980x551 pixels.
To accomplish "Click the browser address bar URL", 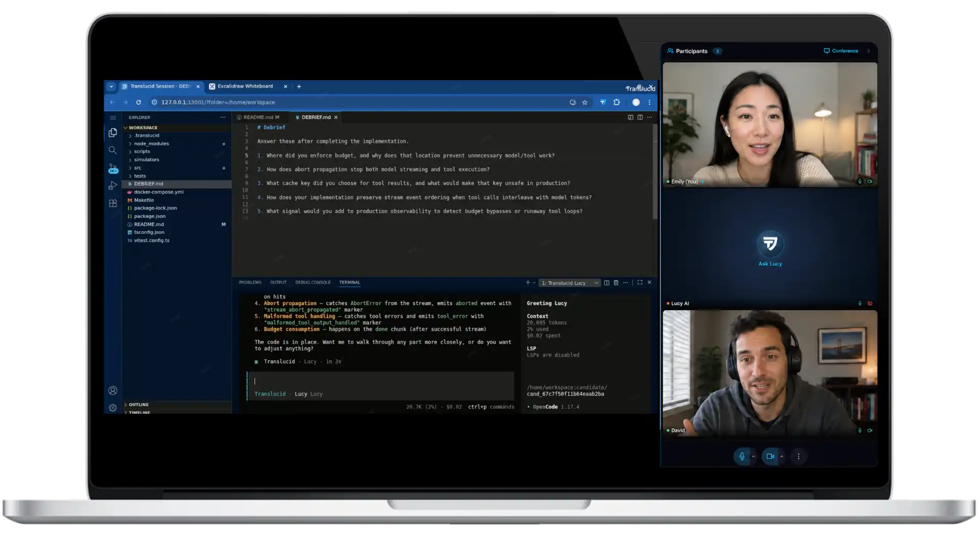I will tap(218, 102).
